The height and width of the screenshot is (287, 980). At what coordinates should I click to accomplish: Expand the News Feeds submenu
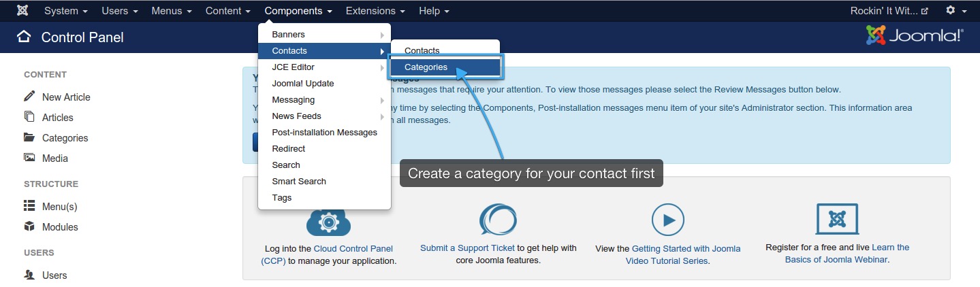point(324,116)
